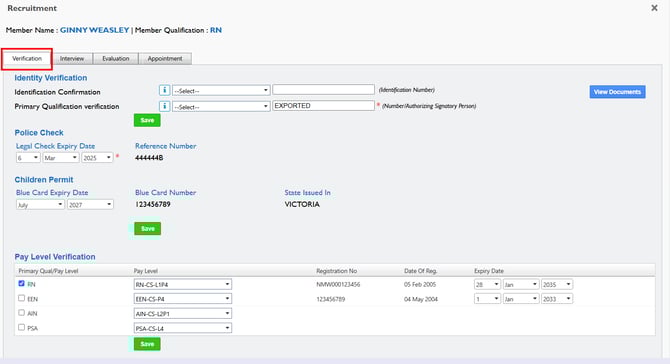Open Legal Check Expiry year dropdown 2025
Viewport: 670px width, 364px height.
click(x=97, y=158)
